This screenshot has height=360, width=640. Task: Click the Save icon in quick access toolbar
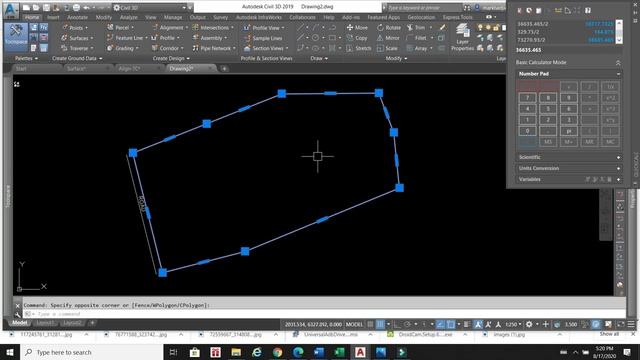pyautogui.click(x=47, y=8)
